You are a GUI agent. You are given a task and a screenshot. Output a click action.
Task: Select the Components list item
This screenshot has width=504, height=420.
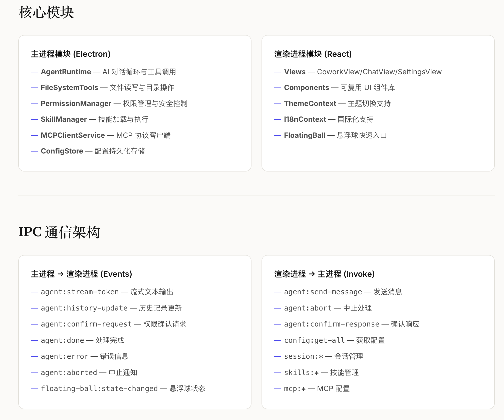(x=306, y=87)
